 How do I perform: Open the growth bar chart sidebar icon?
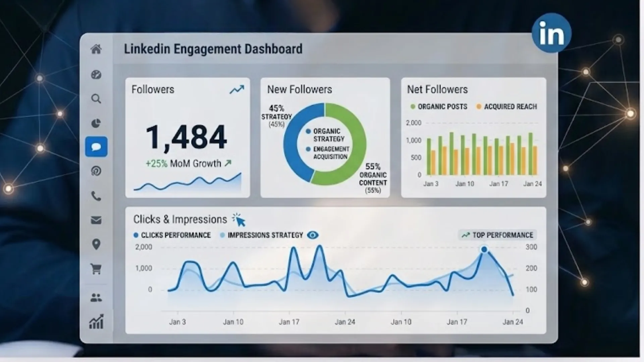pyautogui.click(x=96, y=322)
